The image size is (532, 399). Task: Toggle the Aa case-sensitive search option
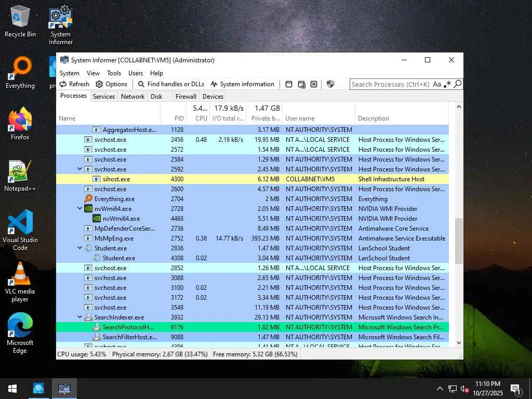click(437, 84)
